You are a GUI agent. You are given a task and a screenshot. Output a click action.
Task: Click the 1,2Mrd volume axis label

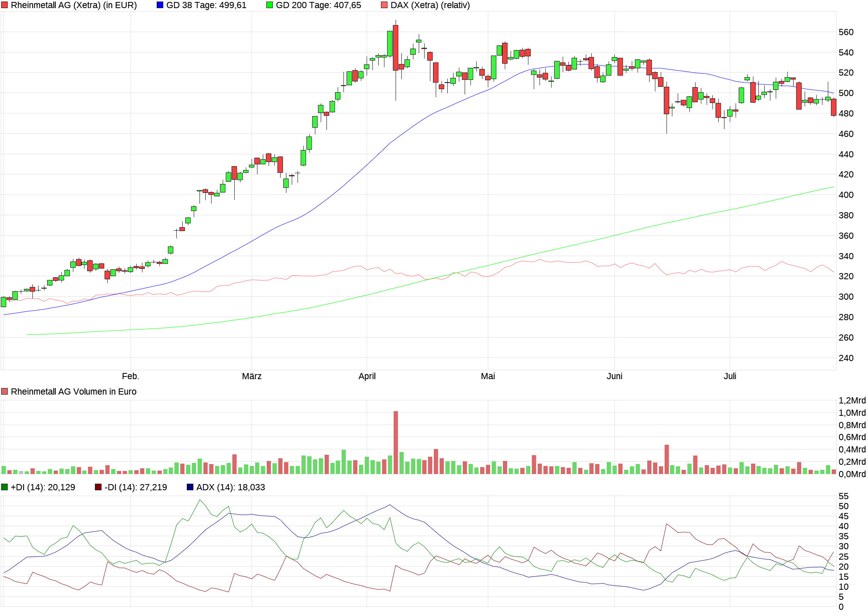(x=852, y=400)
